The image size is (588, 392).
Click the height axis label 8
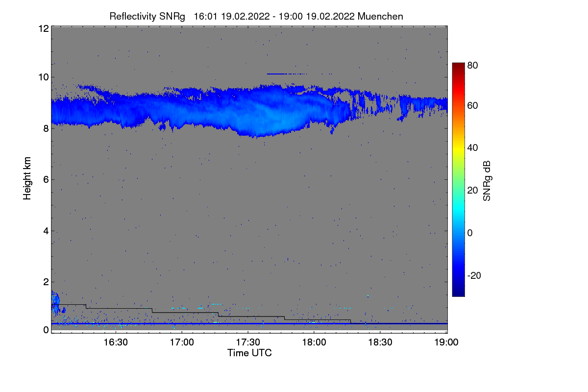pyautogui.click(x=46, y=128)
